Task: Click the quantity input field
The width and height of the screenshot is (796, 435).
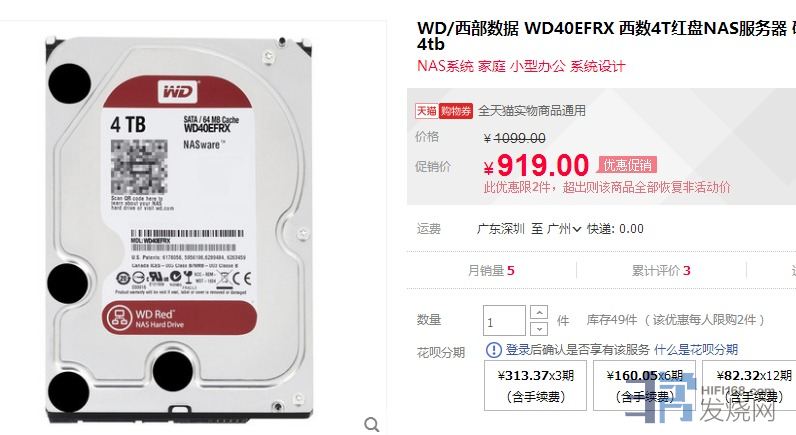Action: pos(504,321)
